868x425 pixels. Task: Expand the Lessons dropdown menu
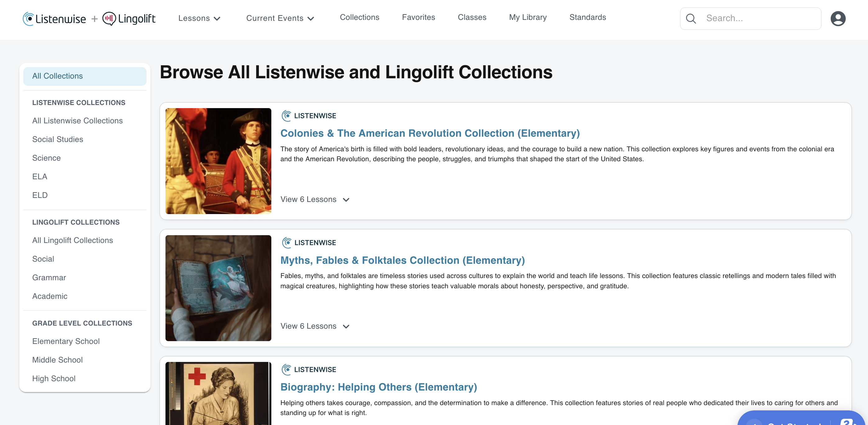(199, 18)
